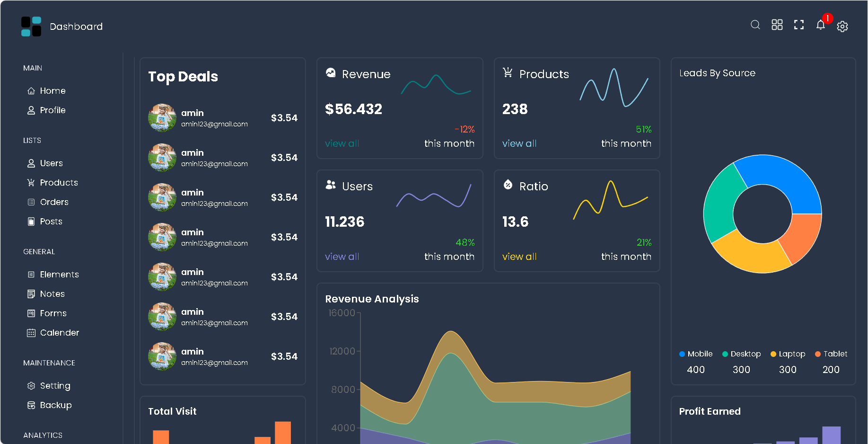Collapse the GENERAL sidebar section
Image resolution: width=868 pixels, height=444 pixels.
pos(39,251)
